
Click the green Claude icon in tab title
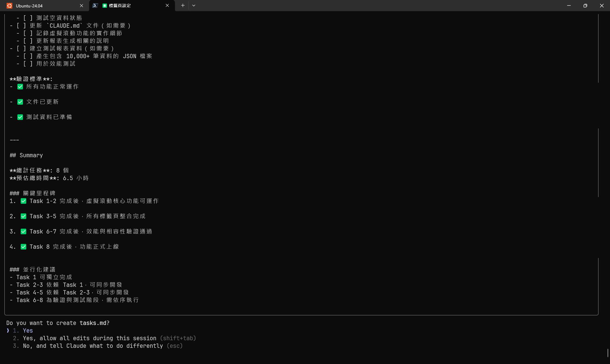[105, 6]
